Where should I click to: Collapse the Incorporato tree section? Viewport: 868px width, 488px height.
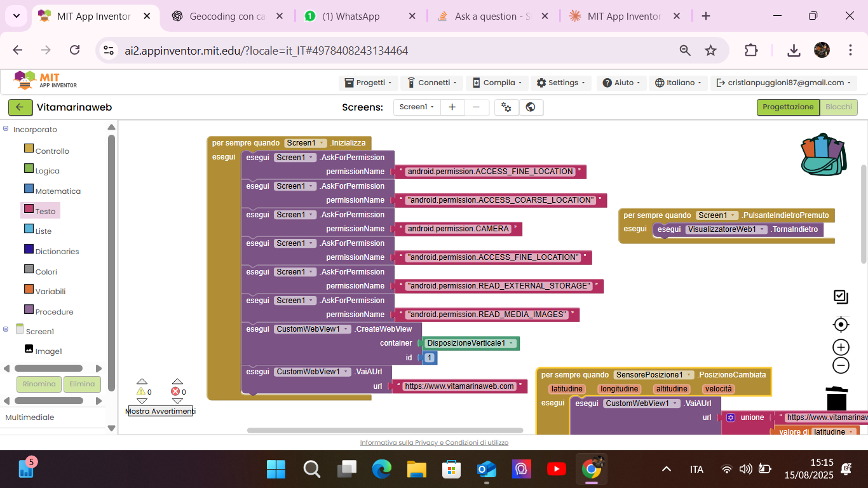click(6, 129)
